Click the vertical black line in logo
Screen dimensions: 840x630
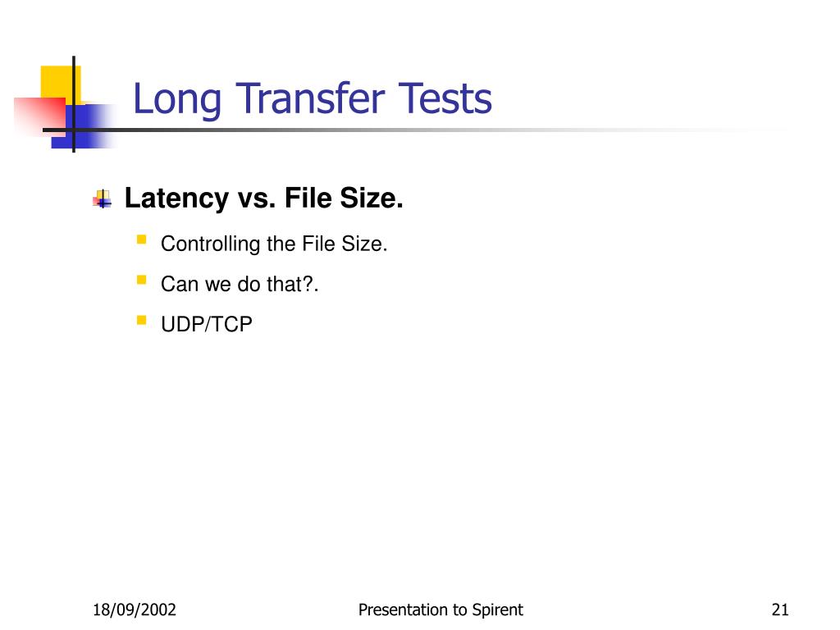click(x=73, y=104)
